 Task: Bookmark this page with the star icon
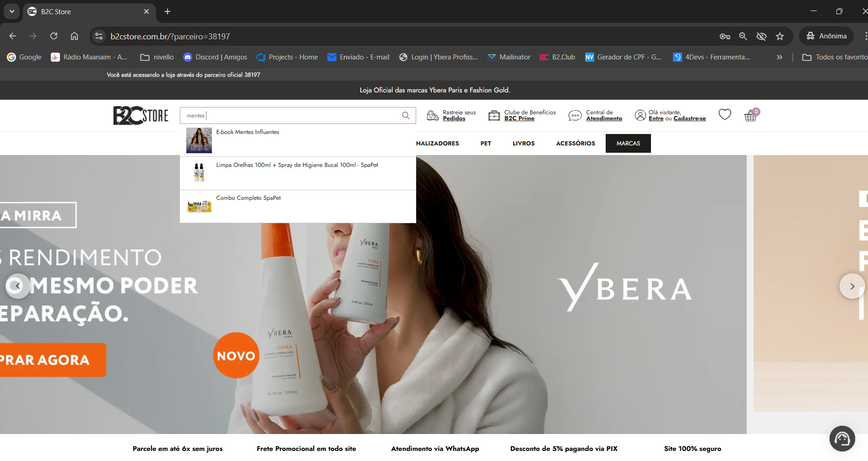click(x=780, y=36)
